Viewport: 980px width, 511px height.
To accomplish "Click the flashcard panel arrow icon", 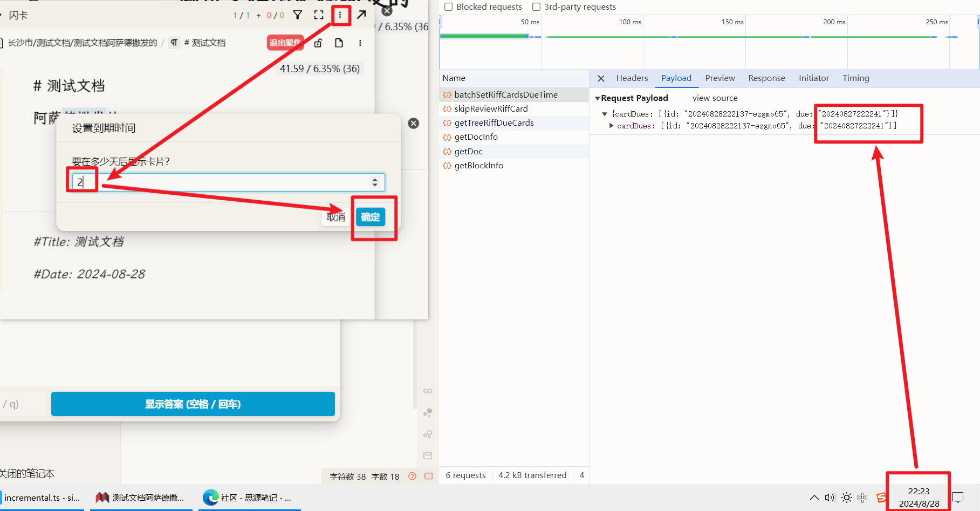I will (x=361, y=15).
